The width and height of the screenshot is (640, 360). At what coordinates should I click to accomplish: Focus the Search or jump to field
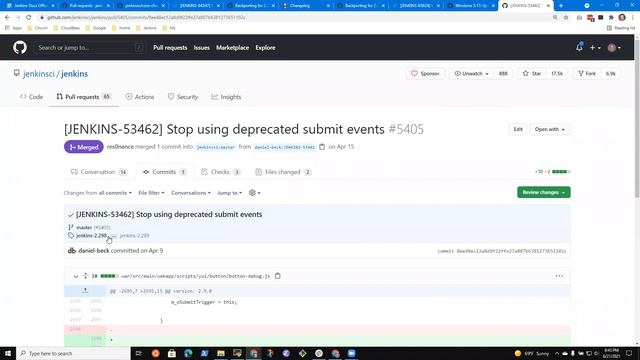[x=90, y=48]
